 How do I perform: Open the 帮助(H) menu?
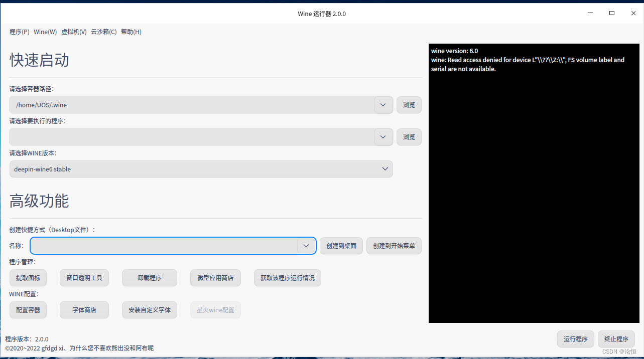pyautogui.click(x=131, y=32)
